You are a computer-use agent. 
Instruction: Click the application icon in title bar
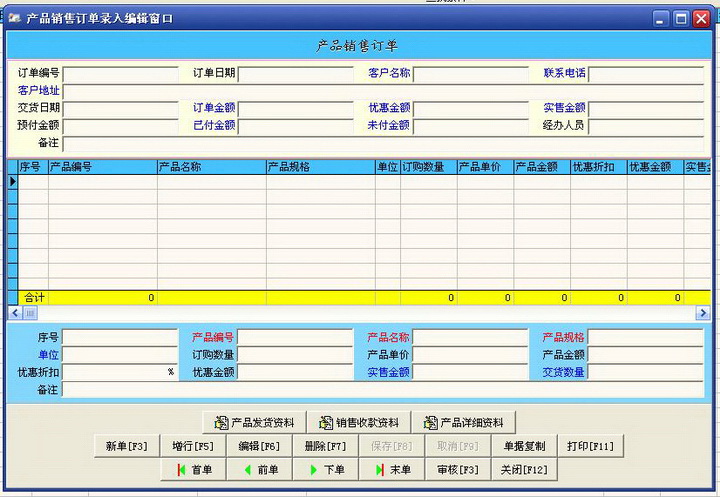coord(14,18)
